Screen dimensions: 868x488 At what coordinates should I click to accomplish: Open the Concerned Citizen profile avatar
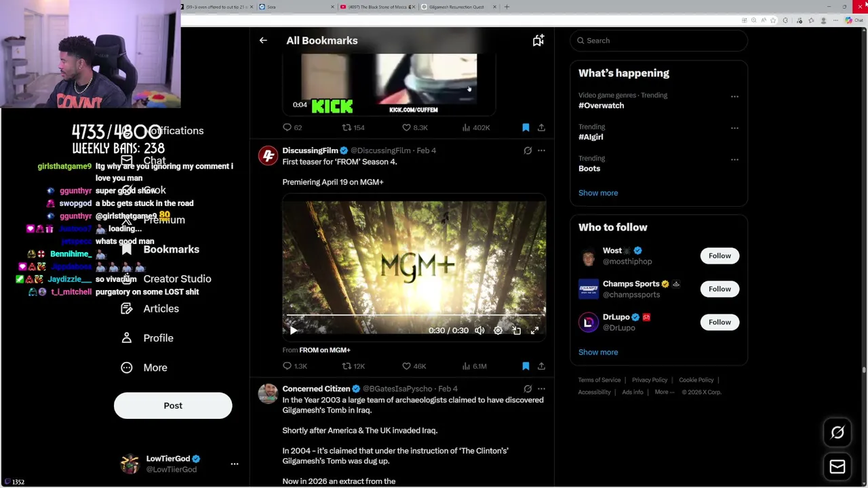[x=268, y=394]
